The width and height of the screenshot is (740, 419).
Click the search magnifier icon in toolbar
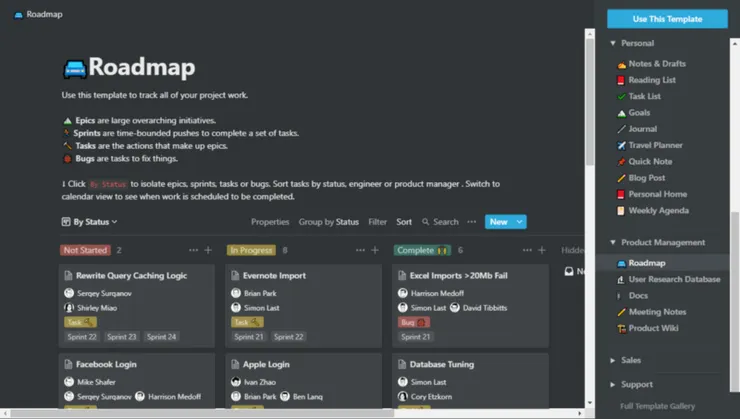click(x=426, y=222)
